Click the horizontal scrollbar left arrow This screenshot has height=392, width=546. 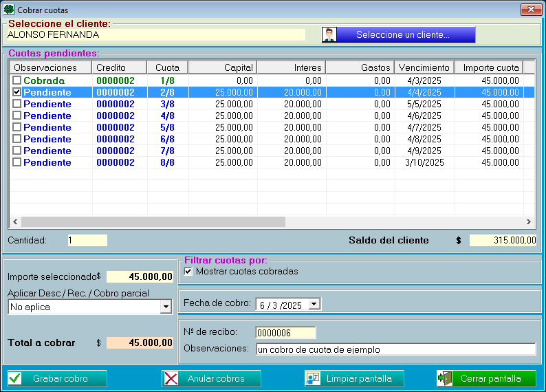click(x=14, y=221)
